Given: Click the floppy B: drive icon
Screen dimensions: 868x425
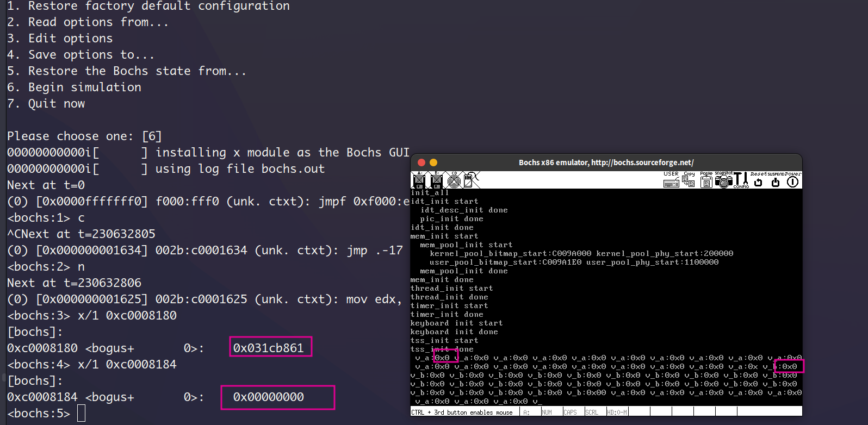Looking at the screenshot, I should tap(436, 180).
